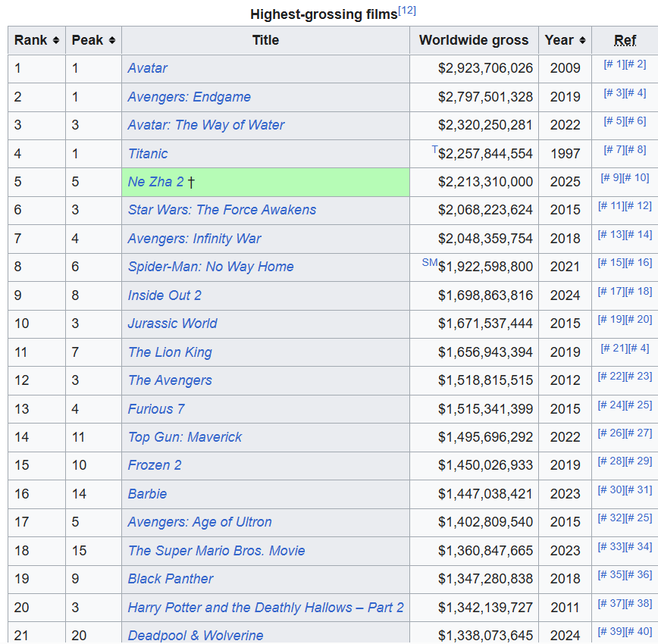Click the SM superscript beside Spider-Man's gross
The width and height of the screenshot is (658, 644).
point(429,262)
